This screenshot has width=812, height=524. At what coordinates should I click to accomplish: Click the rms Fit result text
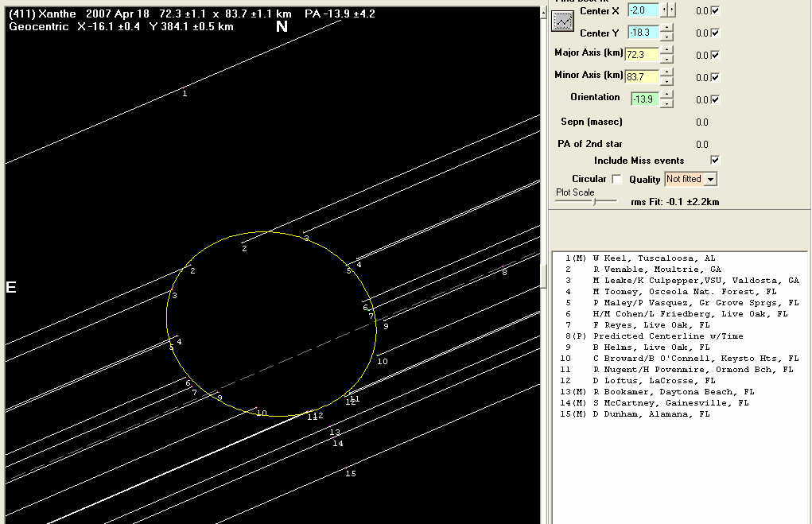(x=674, y=202)
